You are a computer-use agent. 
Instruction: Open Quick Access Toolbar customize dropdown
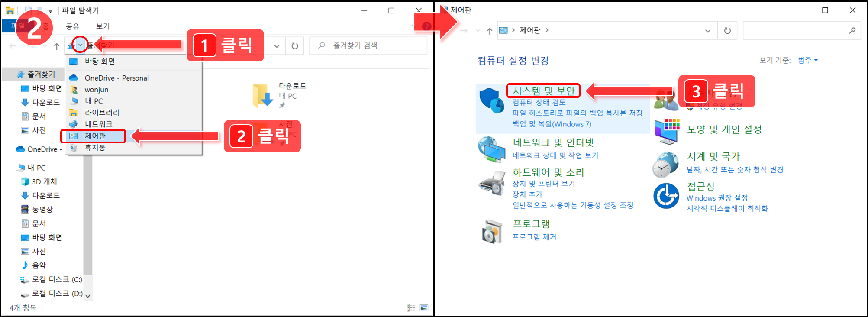pos(50,11)
